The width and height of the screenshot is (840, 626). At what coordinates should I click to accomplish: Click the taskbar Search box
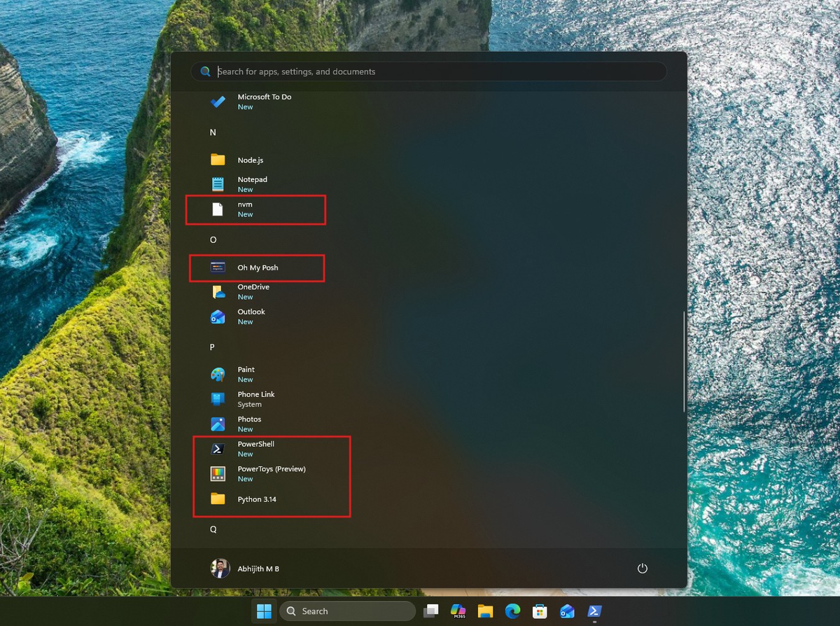click(347, 611)
